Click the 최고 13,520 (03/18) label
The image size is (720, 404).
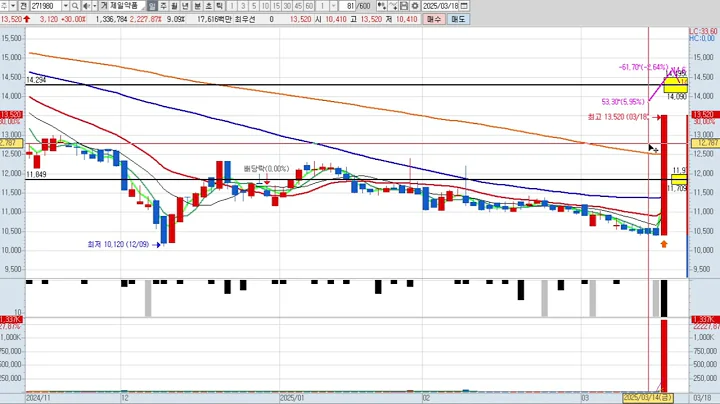(x=618, y=117)
